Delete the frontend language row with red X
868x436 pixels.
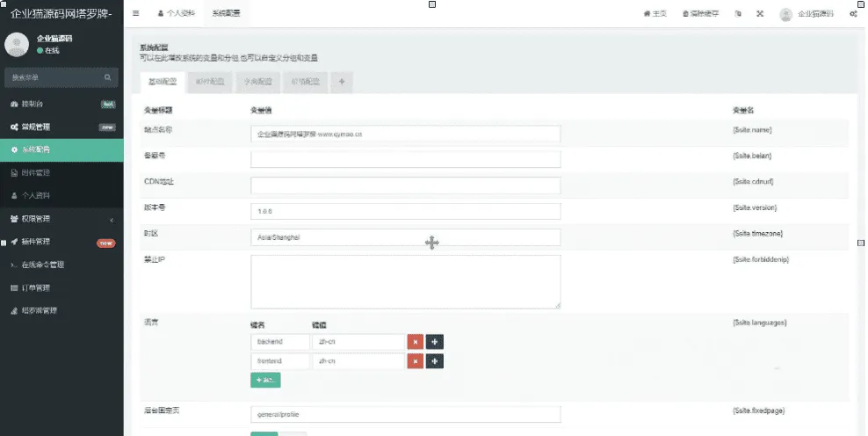(416, 361)
